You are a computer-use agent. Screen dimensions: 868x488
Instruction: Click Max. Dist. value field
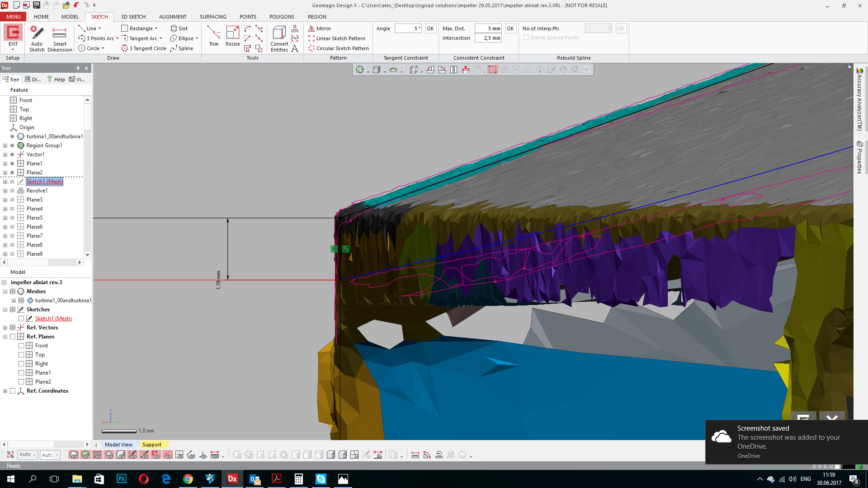(488, 28)
